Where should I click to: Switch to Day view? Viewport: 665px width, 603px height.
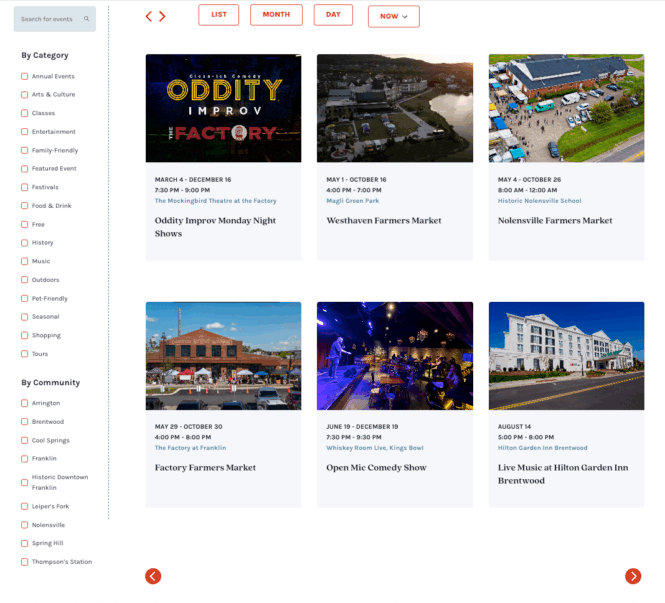click(333, 15)
